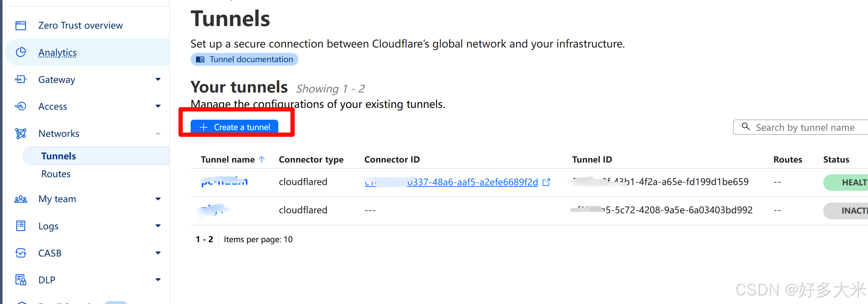Image resolution: width=868 pixels, height=304 pixels.
Task: Click the Zero Trust overview window icon
Action: click(x=21, y=25)
